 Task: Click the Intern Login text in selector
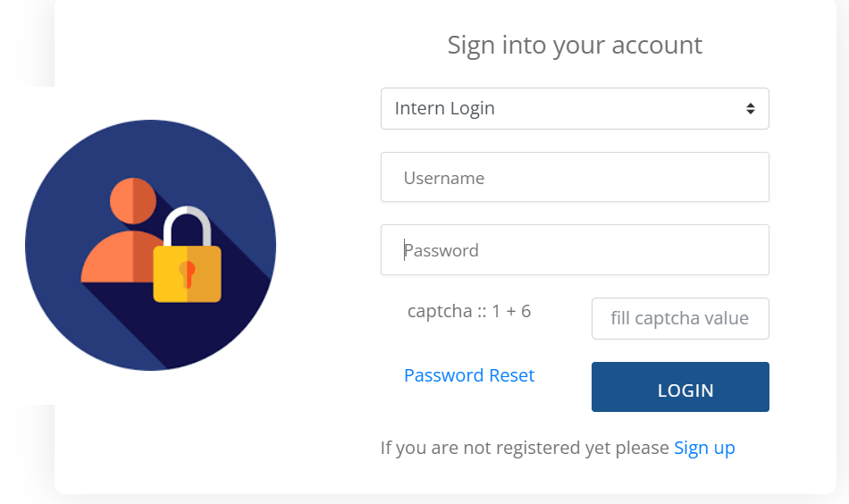point(445,108)
